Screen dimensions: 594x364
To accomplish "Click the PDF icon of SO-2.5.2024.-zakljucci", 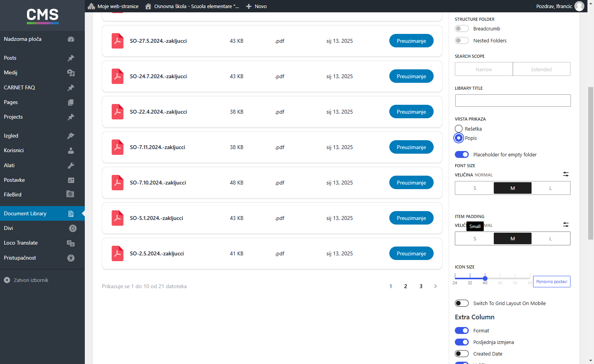I will pos(118,253).
